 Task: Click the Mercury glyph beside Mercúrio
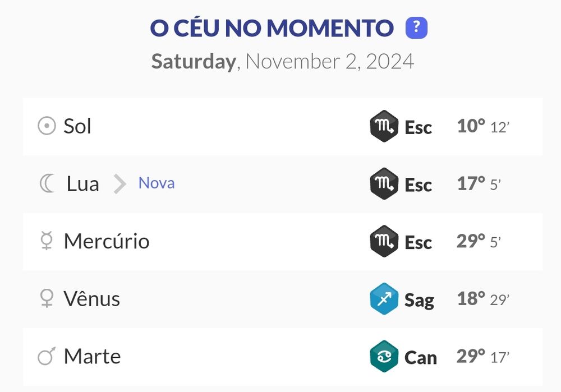pos(46,241)
